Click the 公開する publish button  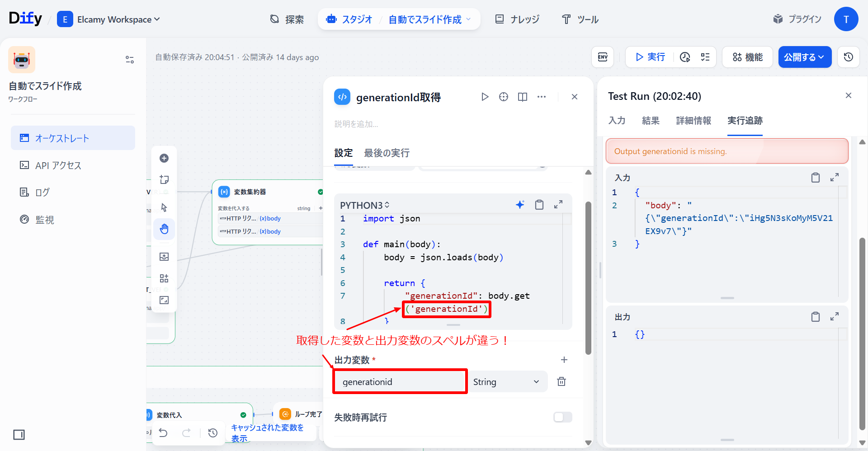pos(804,57)
